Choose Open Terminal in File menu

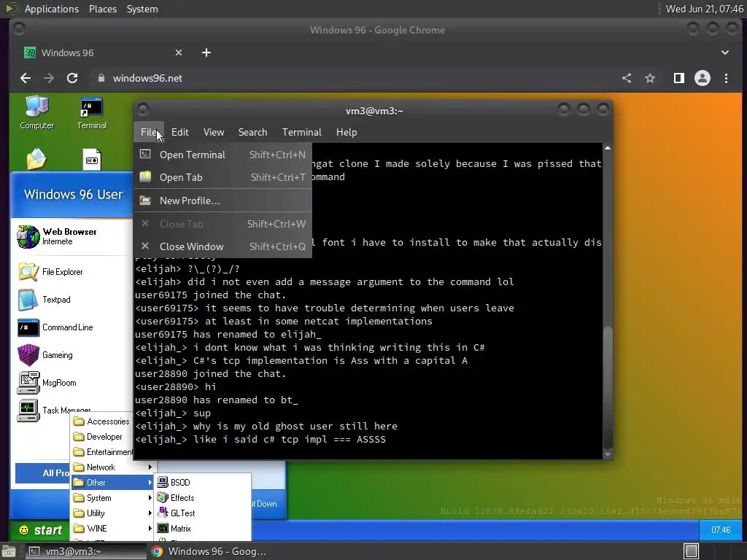[x=222, y=155]
